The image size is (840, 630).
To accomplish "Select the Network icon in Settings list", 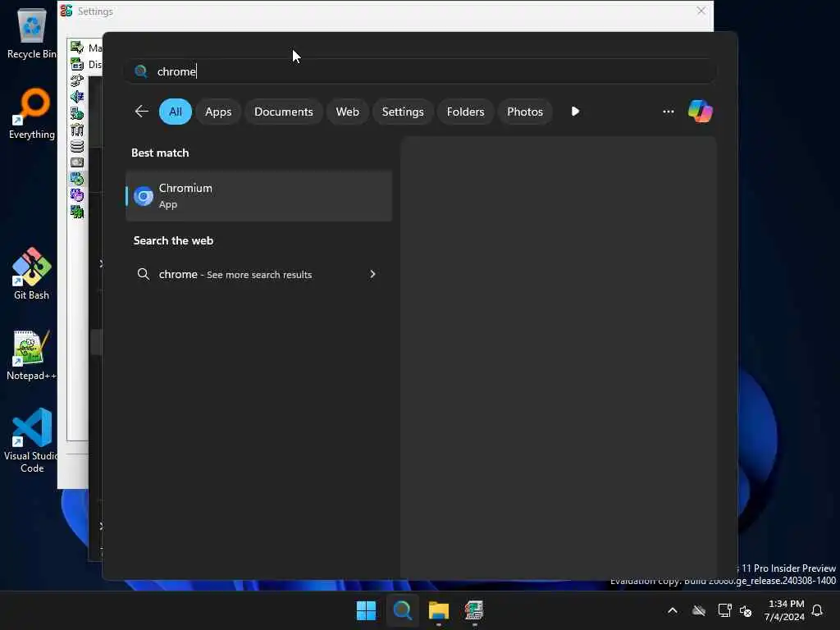I will click(77, 113).
